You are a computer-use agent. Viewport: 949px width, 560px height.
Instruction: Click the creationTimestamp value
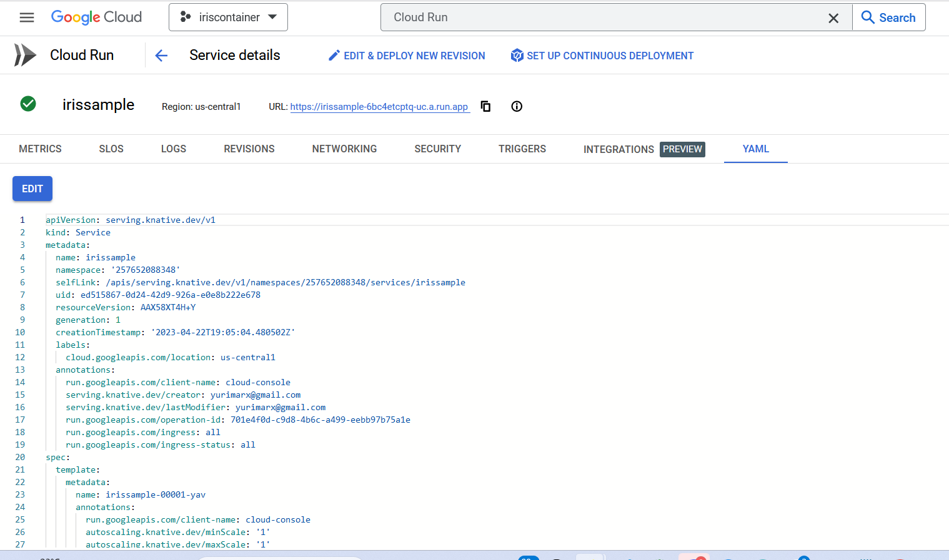(223, 332)
